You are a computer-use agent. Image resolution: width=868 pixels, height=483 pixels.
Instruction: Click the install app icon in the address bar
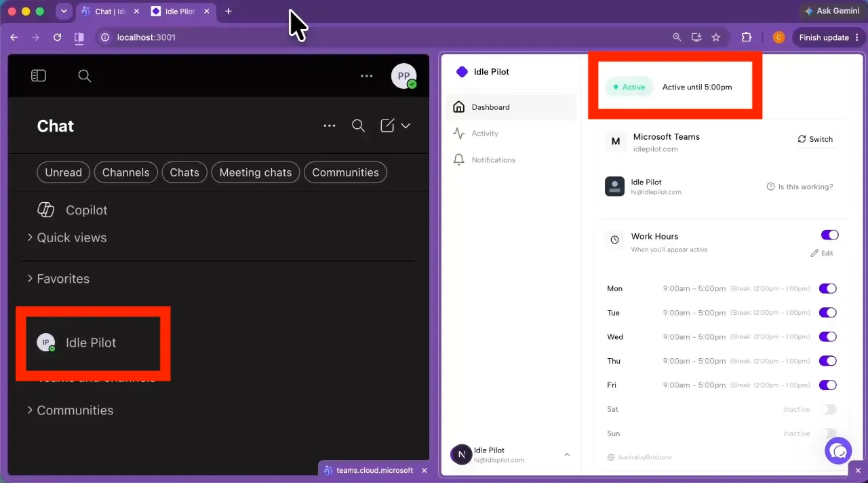tap(696, 37)
